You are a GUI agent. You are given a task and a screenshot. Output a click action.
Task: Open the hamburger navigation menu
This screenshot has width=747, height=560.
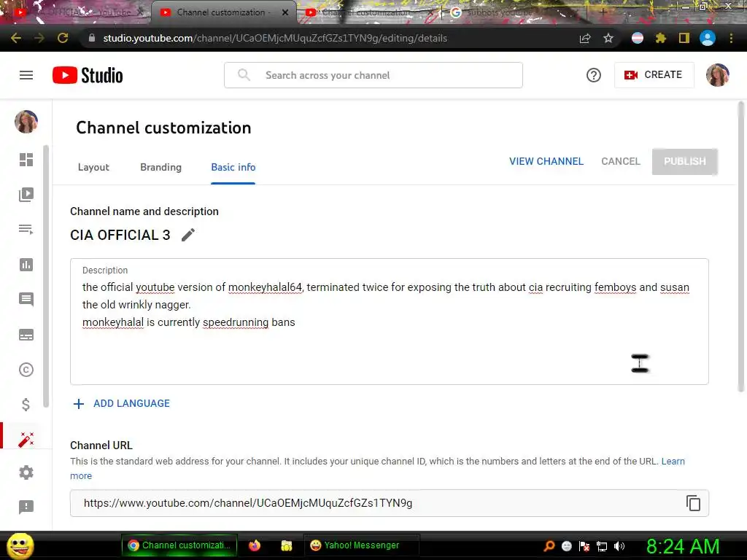tap(26, 75)
